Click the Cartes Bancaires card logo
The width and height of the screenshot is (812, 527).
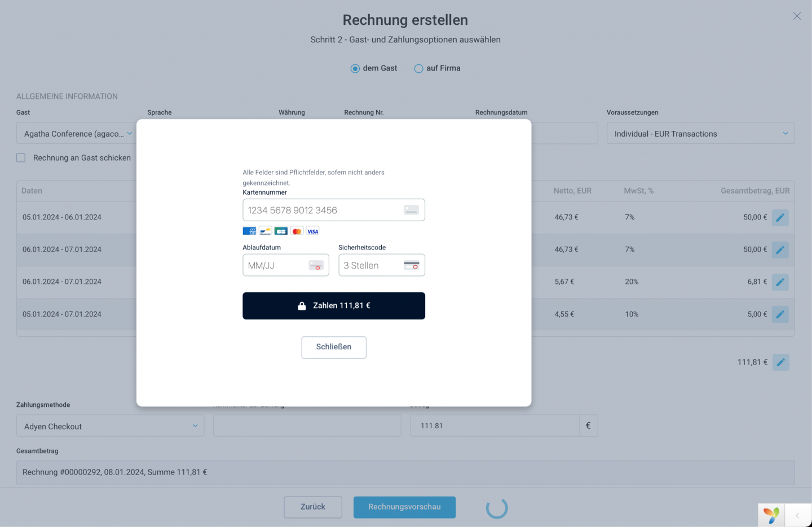pos(281,231)
